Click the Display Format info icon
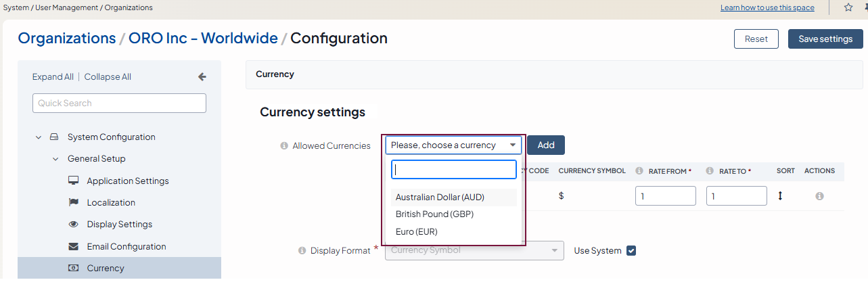The image size is (868, 303). click(x=302, y=251)
